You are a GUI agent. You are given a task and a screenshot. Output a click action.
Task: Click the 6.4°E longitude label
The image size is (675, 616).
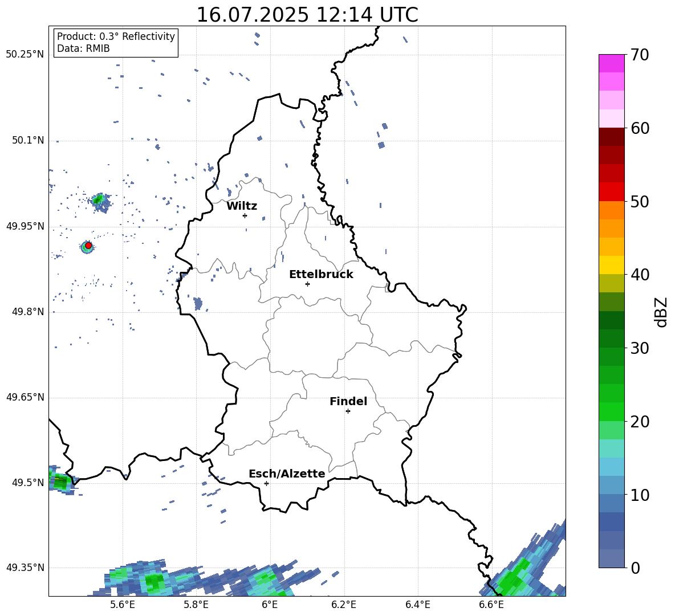417,605
